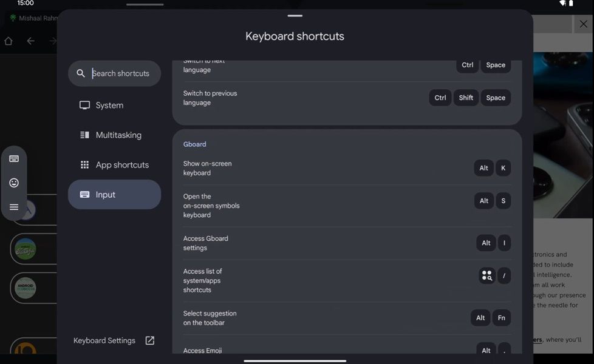Image resolution: width=594 pixels, height=364 pixels.
Task: Click the Shift key chip
Action: 466,98
